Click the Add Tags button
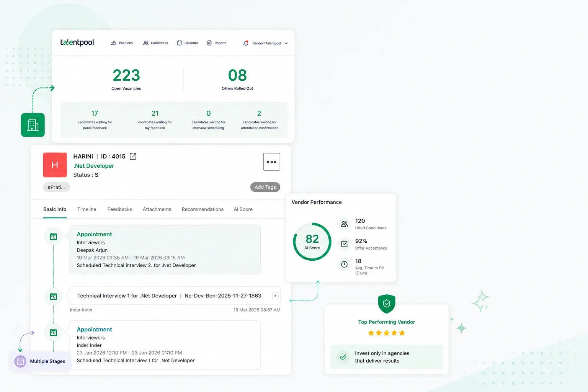Screen dimensions: 588x392 tap(265, 187)
